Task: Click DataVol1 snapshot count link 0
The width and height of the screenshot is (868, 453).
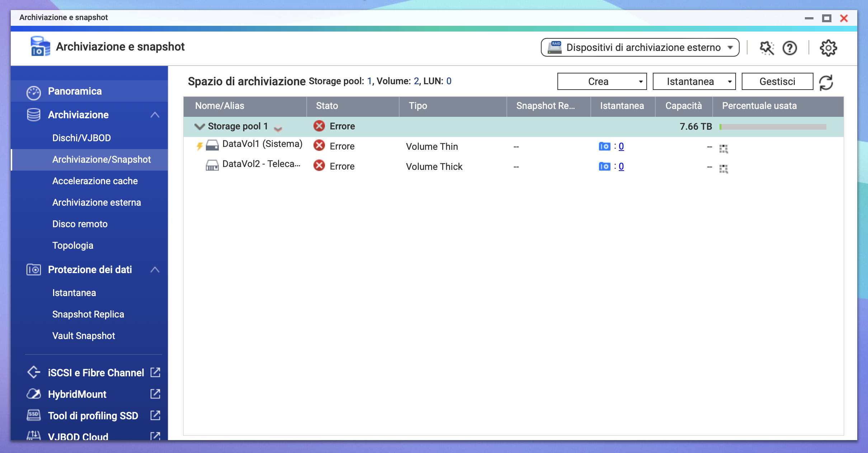Action: coord(621,146)
